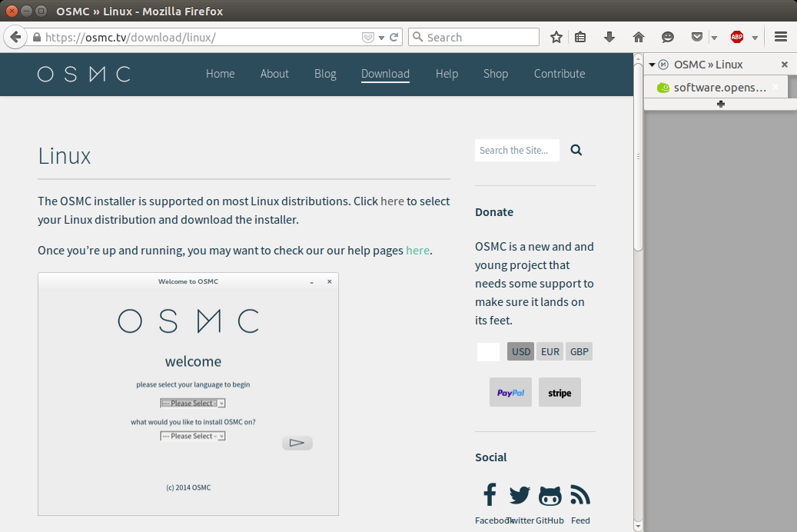Collapse the OSMC » Linux tab tree
Viewport: 797px width, 532px height.
click(652, 65)
